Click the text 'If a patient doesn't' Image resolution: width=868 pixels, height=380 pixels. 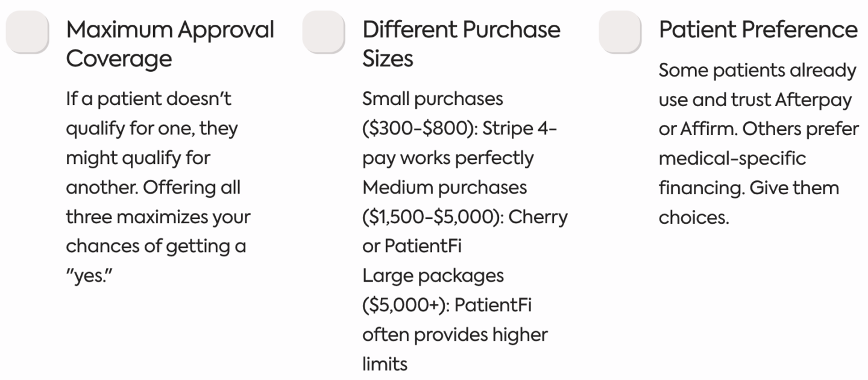pos(149,99)
